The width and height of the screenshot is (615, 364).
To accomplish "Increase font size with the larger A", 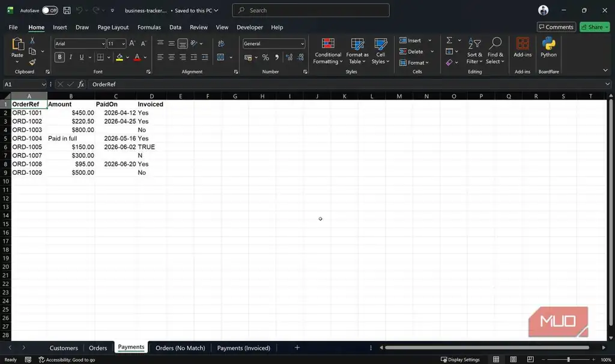I will [x=132, y=43].
